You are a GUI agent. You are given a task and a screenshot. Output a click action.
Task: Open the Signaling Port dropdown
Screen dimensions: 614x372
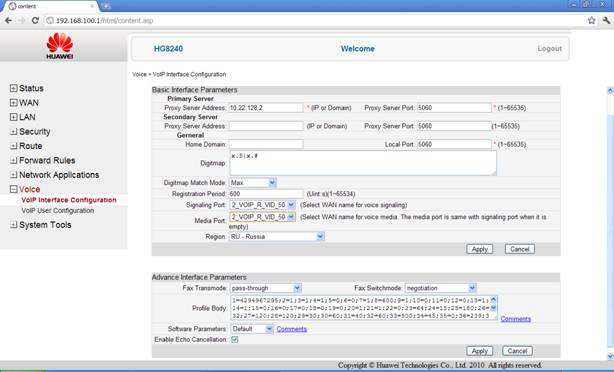[262, 205]
